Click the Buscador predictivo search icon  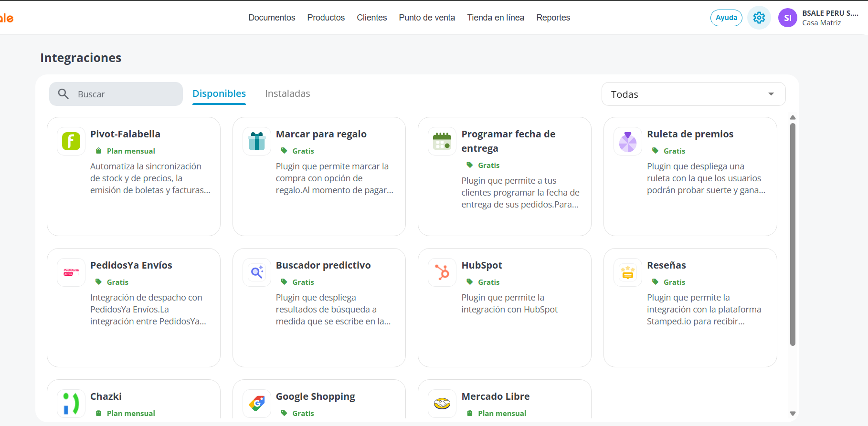click(257, 272)
